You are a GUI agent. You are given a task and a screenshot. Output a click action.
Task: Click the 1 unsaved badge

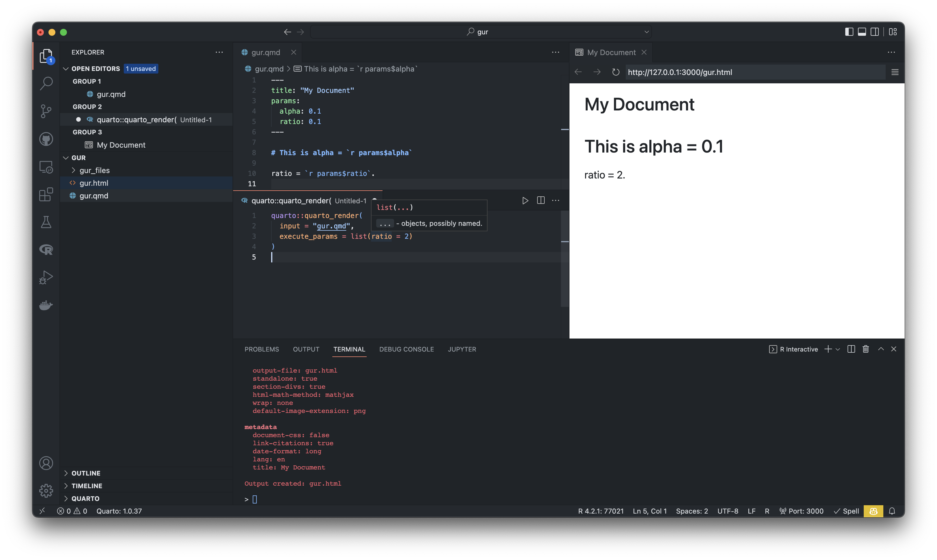pyautogui.click(x=140, y=69)
